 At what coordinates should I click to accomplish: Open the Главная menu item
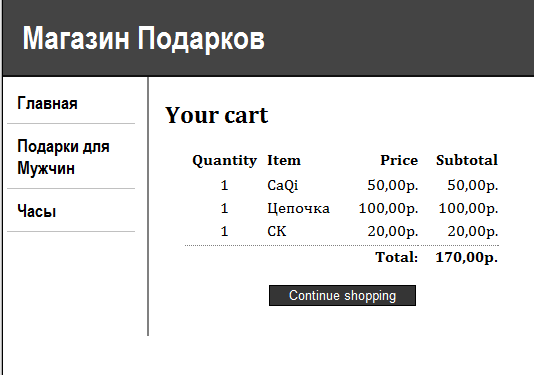(x=47, y=103)
